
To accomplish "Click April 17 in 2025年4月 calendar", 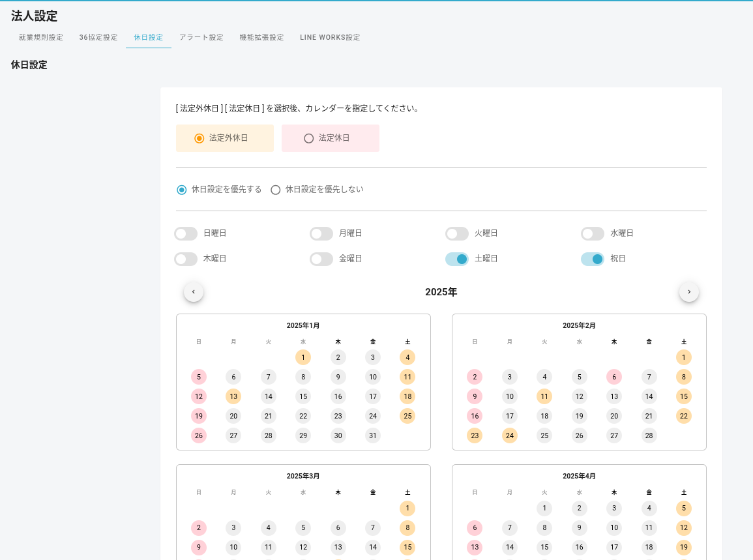I will 614,547.
